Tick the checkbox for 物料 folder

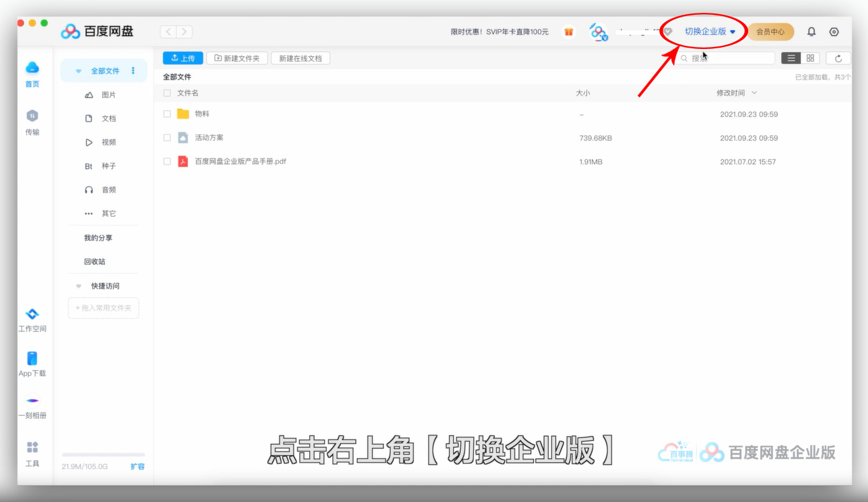coord(167,114)
